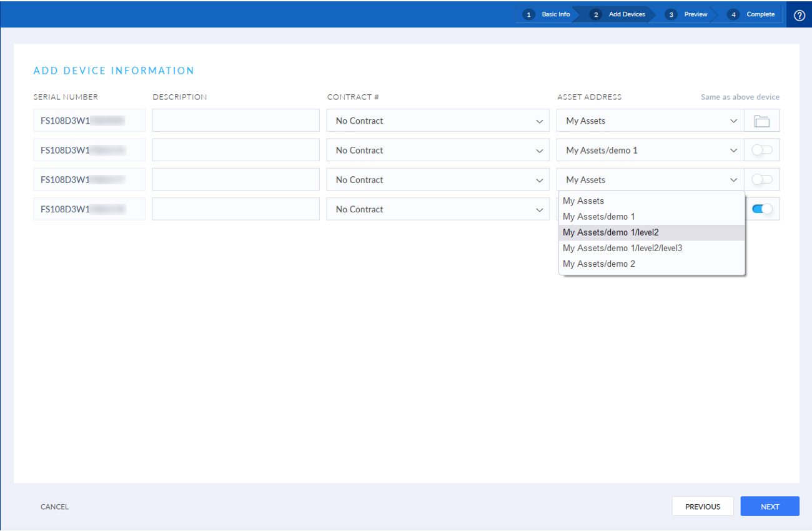Viewport: 812px width, 531px height.
Task: Enable same-as-above toggle for second device
Action: [x=761, y=149]
